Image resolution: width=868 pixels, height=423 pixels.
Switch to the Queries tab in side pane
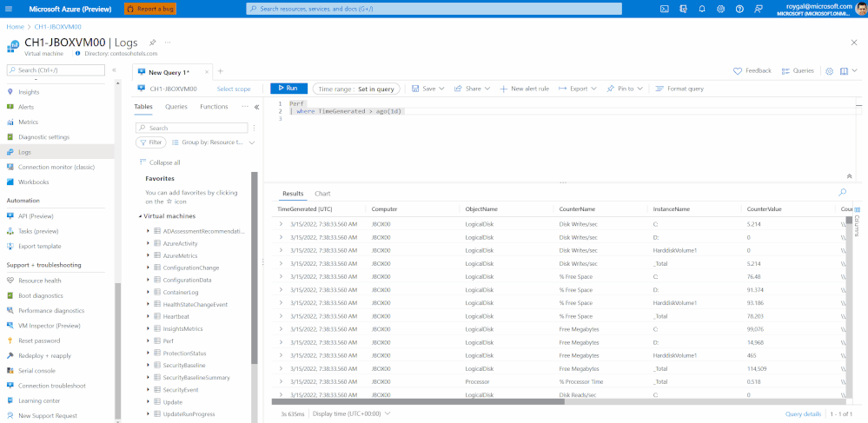(x=176, y=106)
